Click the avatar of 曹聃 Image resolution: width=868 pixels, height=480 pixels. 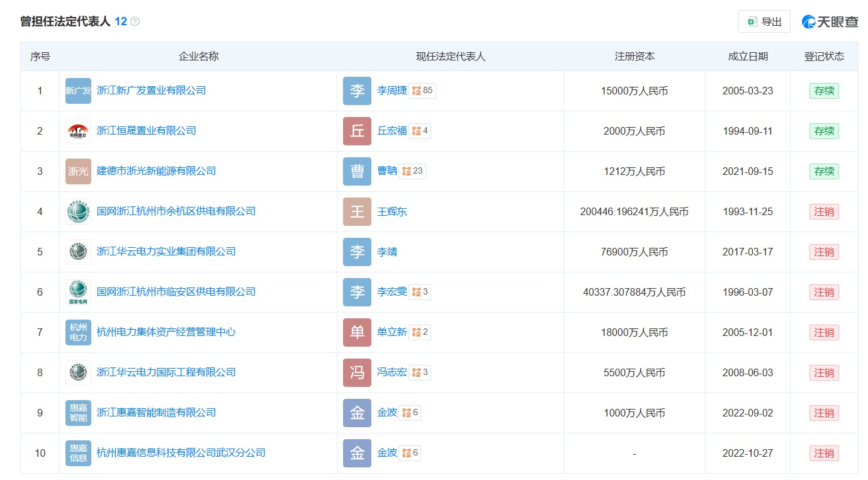(x=357, y=171)
